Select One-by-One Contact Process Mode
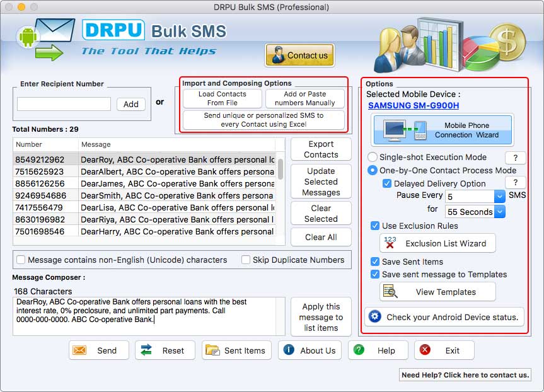 pyautogui.click(x=373, y=170)
